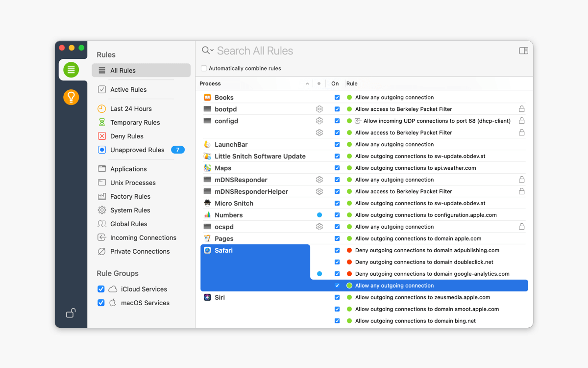Select rule for configuration.apple.com
Screen dimensions: 588x368
[426, 215]
